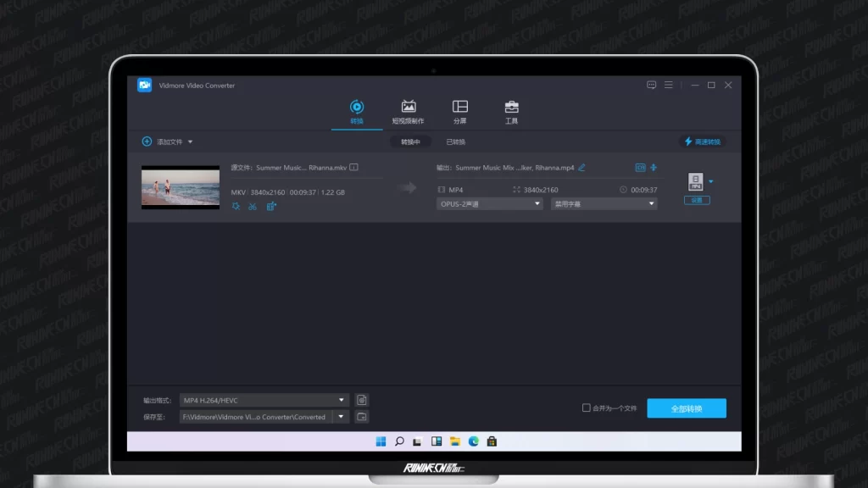The width and height of the screenshot is (868, 488).
Task: Switch to the 短视频制作 tab
Action: (x=409, y=112)
